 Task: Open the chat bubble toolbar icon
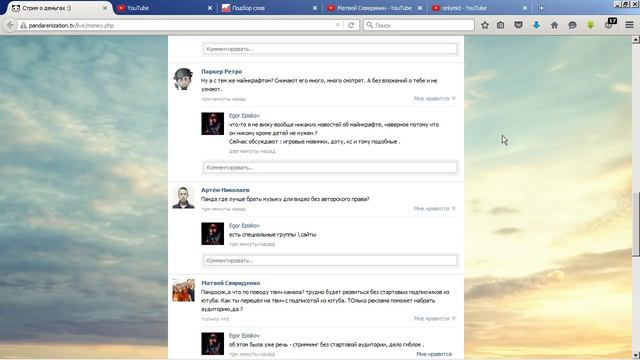pos(572,25)
